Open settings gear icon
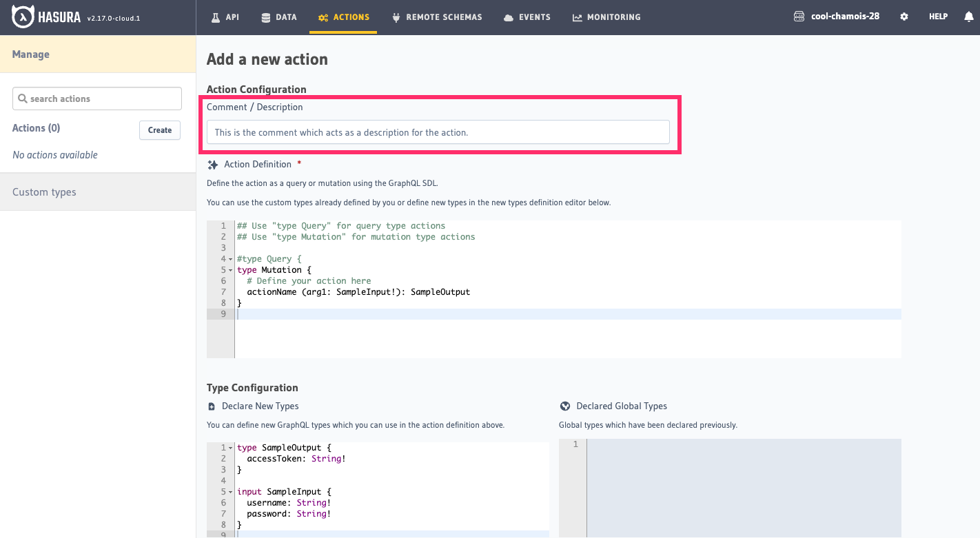 (904, 17)
